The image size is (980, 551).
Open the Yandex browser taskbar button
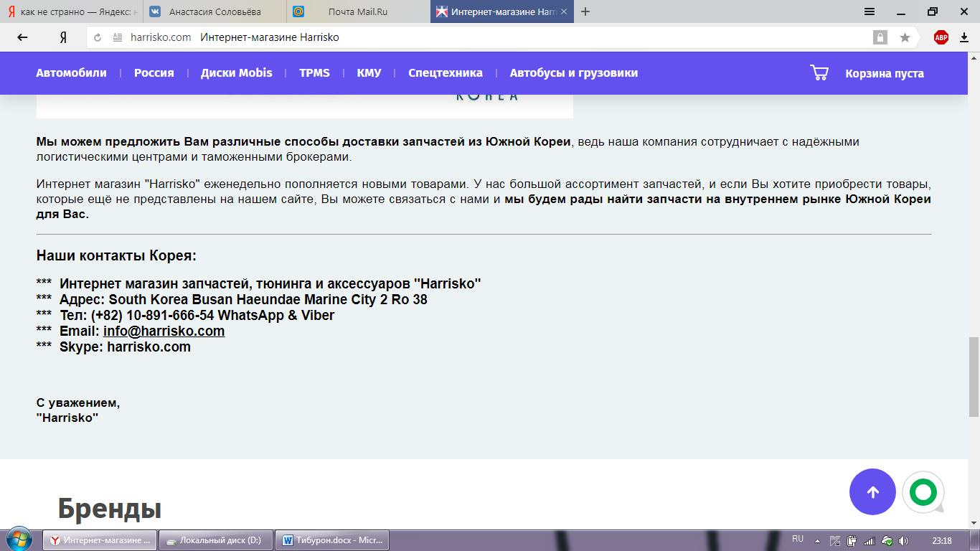pyautogui.click(x=99, y=540)
